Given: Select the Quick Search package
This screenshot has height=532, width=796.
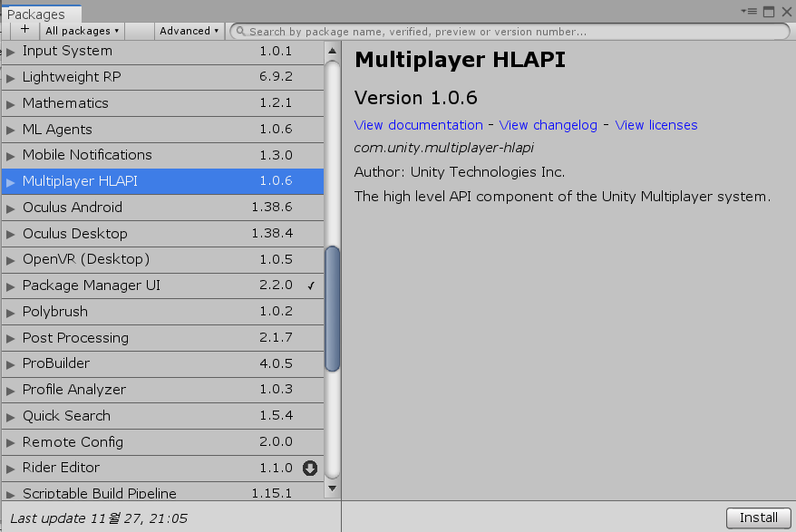Looking at the screenshot, I should [162, 416].
